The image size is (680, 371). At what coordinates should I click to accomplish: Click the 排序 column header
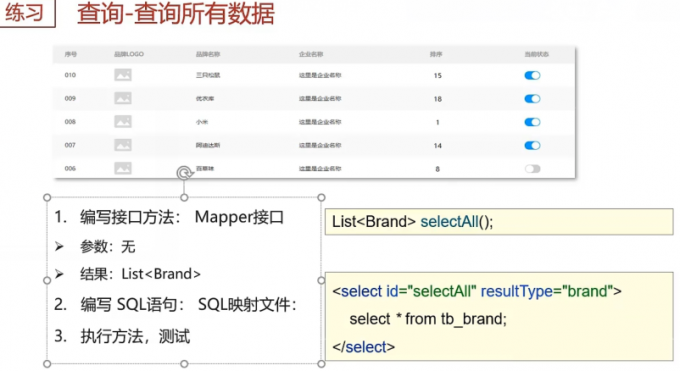coord(436,54)
